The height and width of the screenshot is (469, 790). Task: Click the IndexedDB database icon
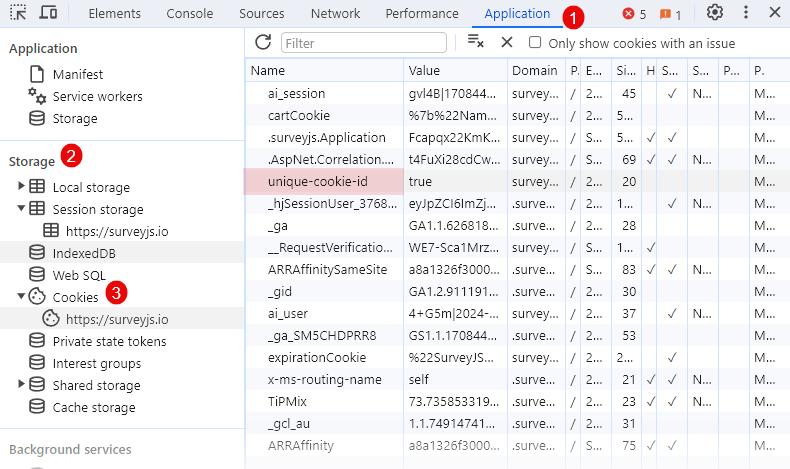(37, 252)
